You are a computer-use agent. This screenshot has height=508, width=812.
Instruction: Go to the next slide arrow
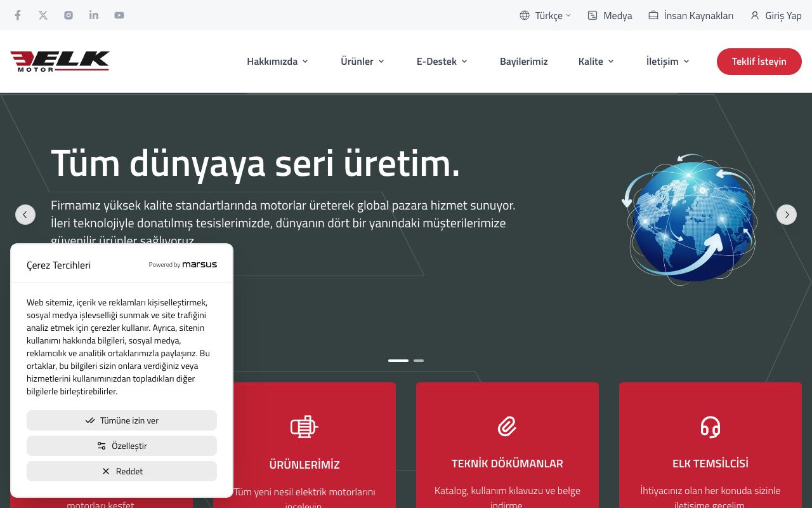(x=787, y=215)
